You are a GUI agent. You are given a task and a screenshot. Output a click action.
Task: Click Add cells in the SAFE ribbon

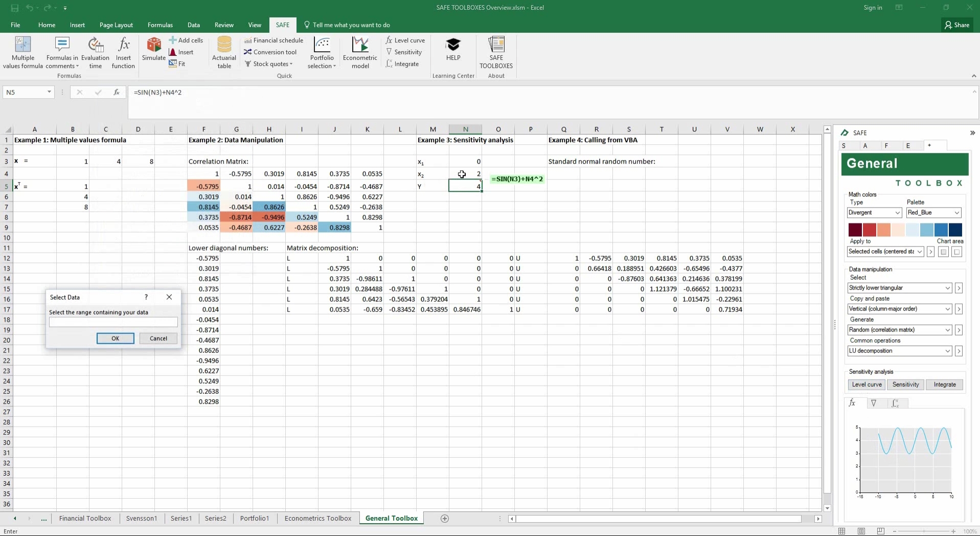(x=186, y=40)
